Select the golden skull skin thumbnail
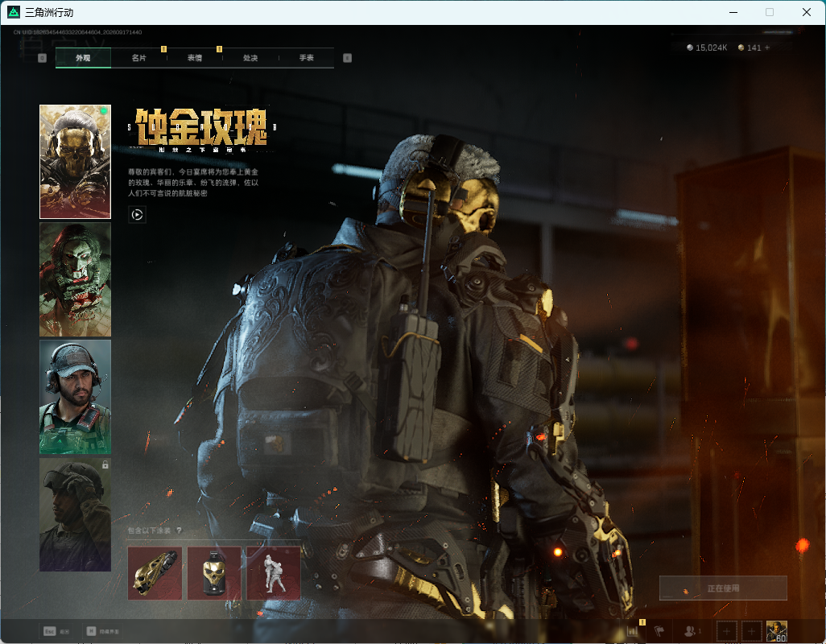The height and width of the screenshot is (644, 826). pos(76,162)
